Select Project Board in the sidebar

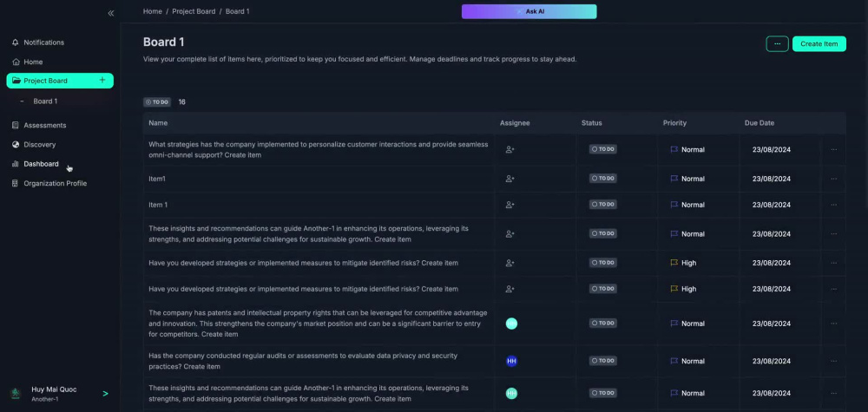pos(60,81)
